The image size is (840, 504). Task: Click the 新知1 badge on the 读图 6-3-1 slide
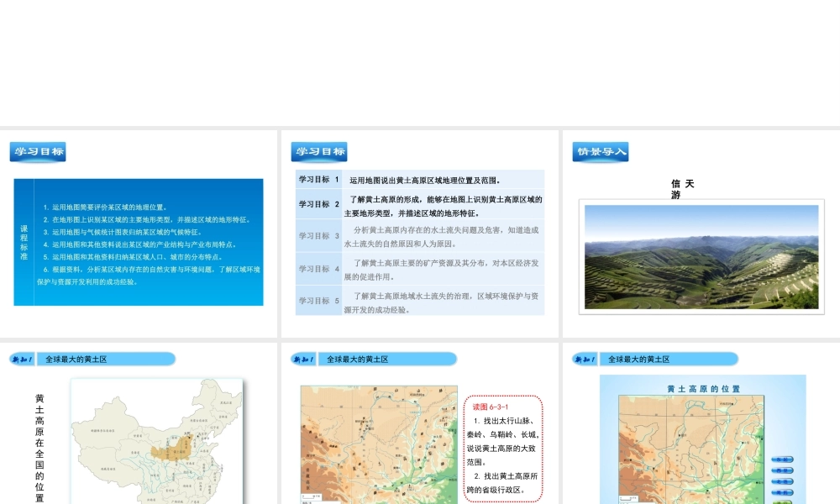point(303,360)
